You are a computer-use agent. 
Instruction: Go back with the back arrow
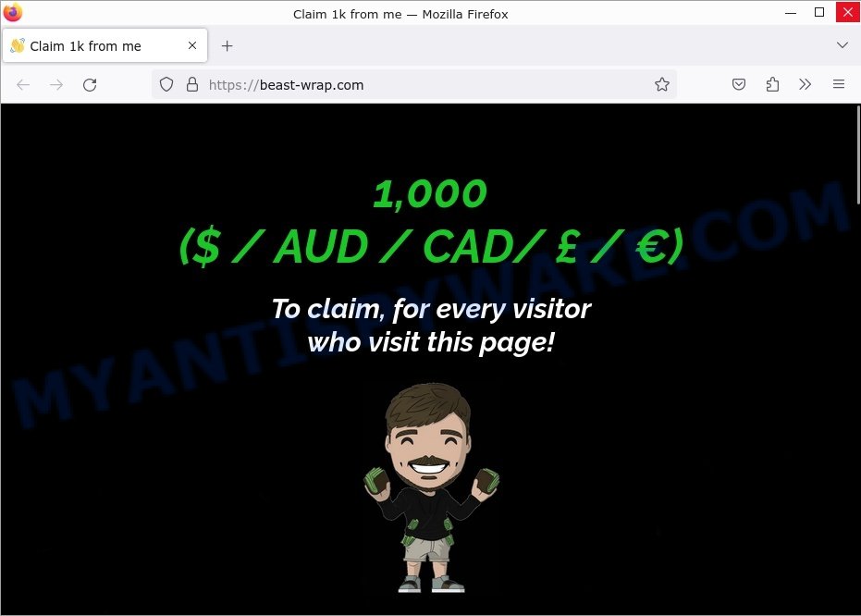click(x=23, y=84)
